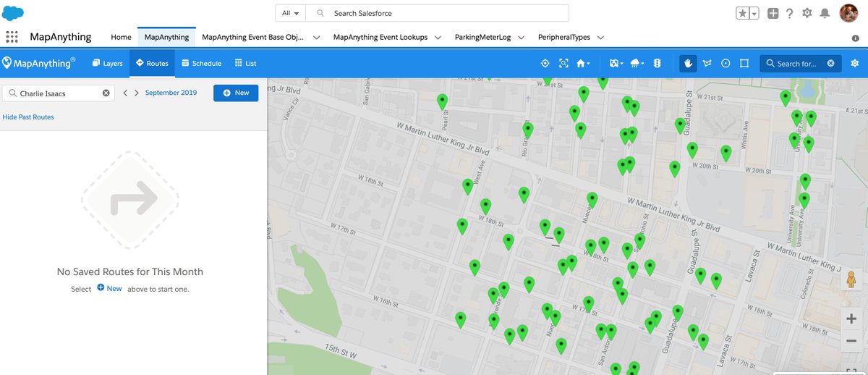The height and width of the screenshot is (375, 868).
Task: Open the Help question mark
Action: [790, 13]
